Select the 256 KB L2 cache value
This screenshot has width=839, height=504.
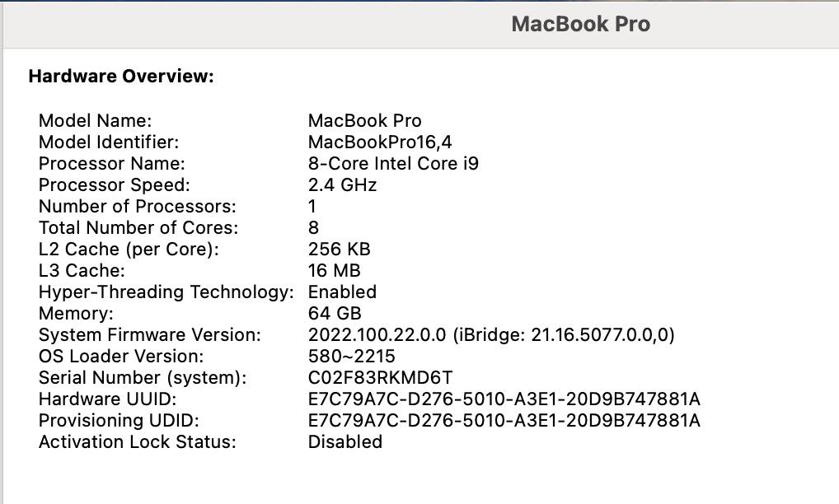click(339, 250)
